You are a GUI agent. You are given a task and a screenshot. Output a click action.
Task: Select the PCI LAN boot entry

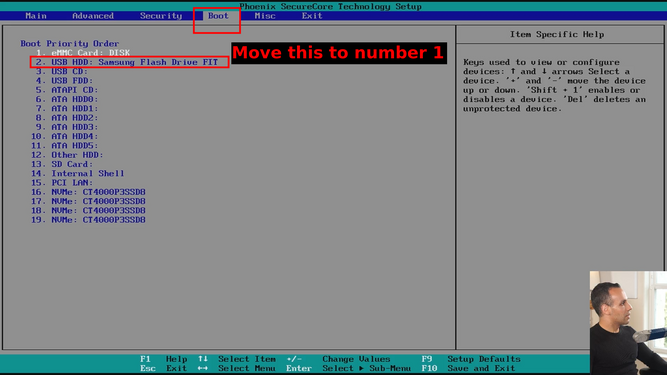point(62,183)
